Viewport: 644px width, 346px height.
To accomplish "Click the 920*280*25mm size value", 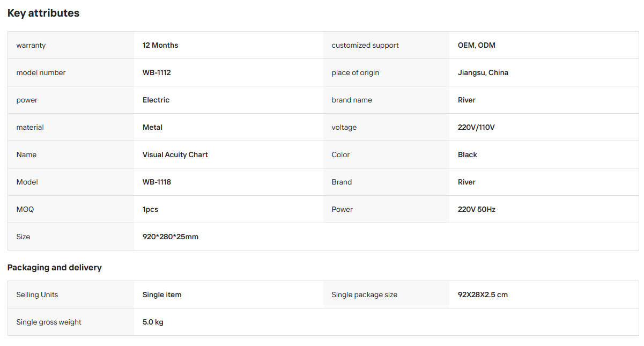I will (x=171, y=237).
